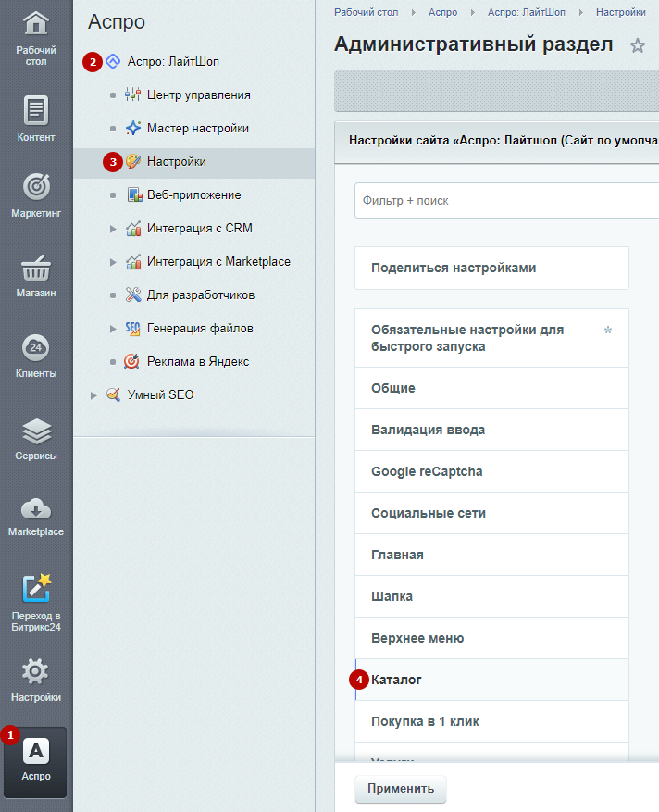The image size is (659, 812).
Task: Click the Настройки breadcrumb link
Action: click(x=621, y=12)
